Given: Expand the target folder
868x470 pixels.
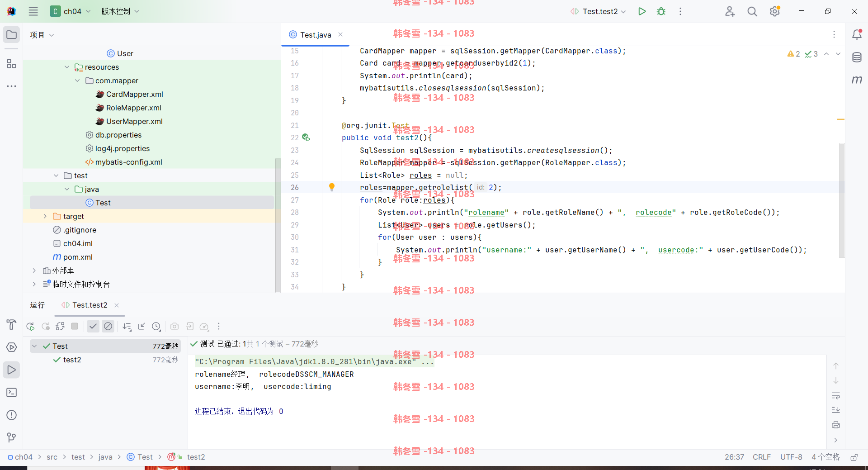Looking at the screenshot, I should coord(45,216).
